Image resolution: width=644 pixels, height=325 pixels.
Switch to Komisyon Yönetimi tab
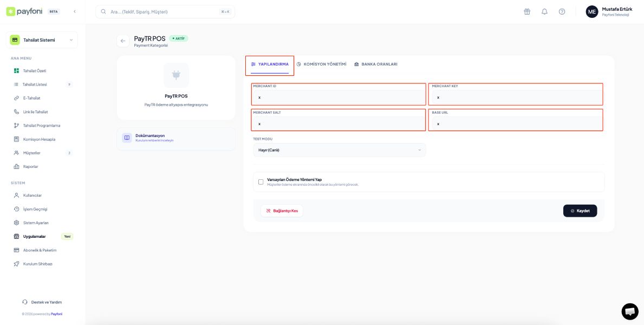[321, 64]
